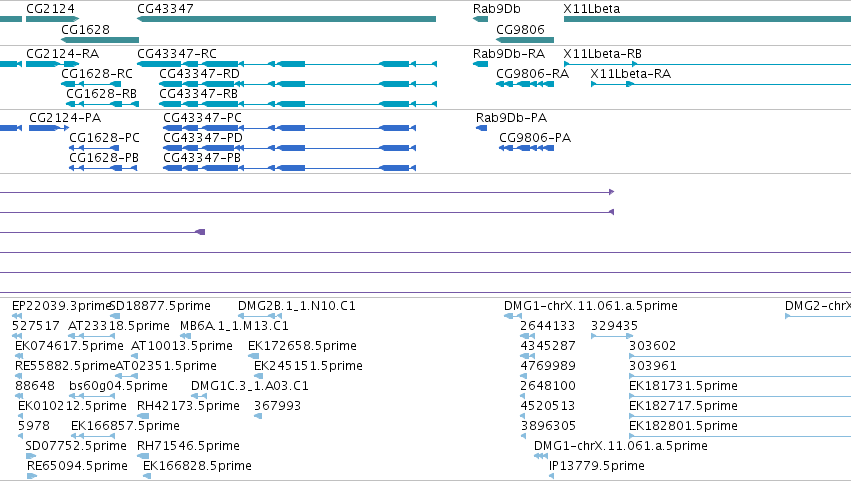Open transcript CG1628-RB label
Screen dimensions: 851x481
(x=101, y=93)
